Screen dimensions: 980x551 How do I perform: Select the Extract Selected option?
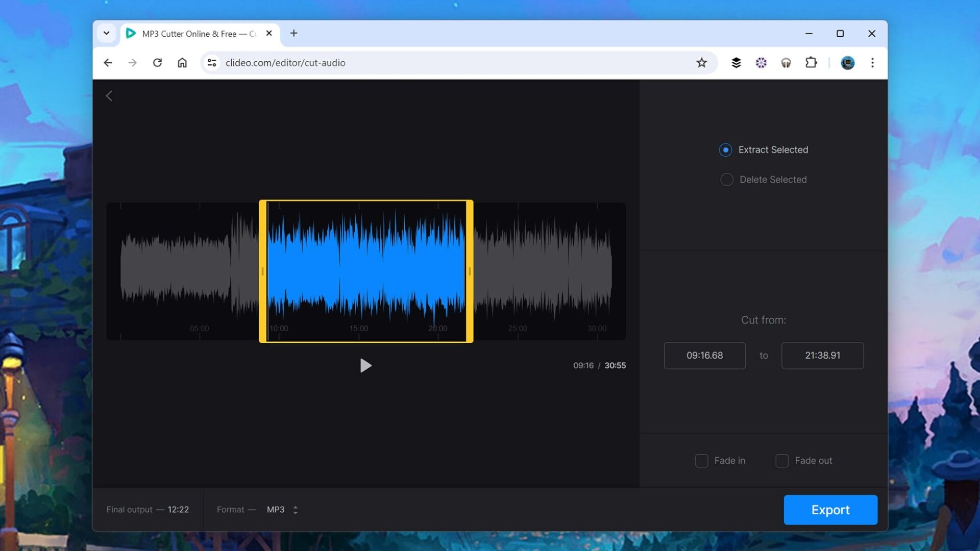click(725, 149)
